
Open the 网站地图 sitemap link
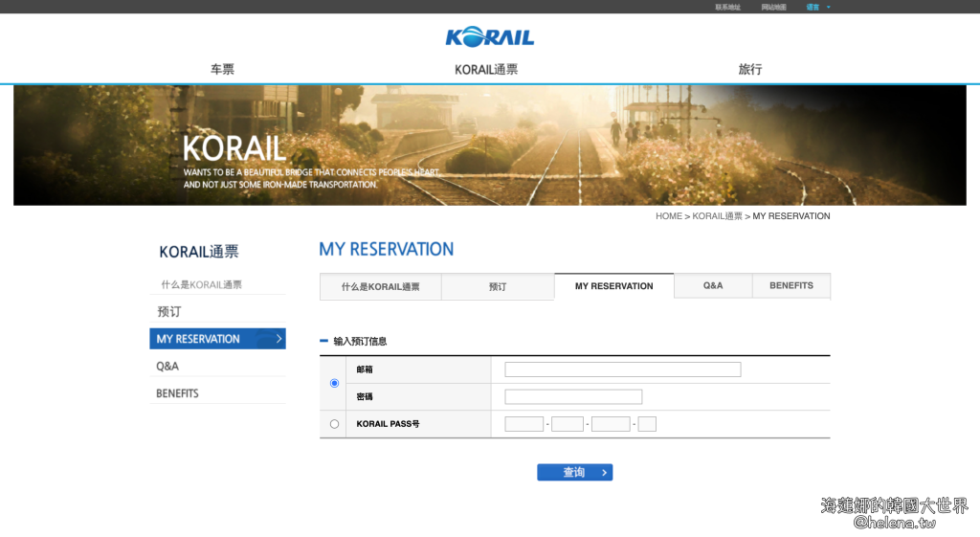tap(773, 7)
